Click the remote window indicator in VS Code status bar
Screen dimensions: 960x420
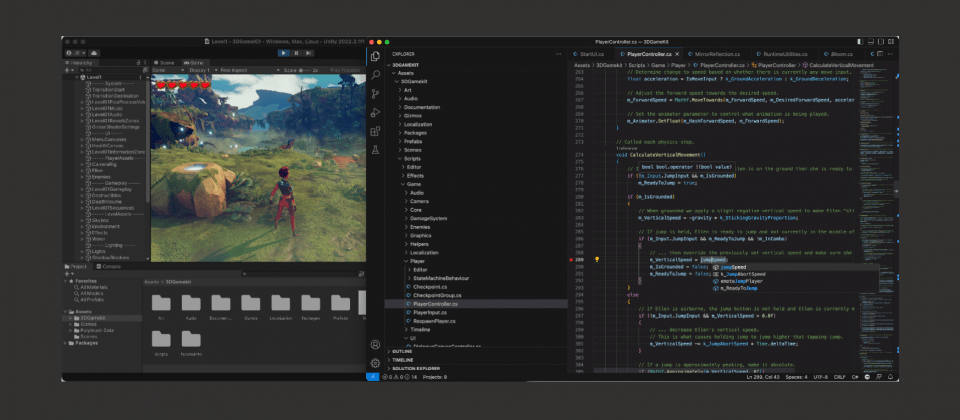(x=373, y=377)
